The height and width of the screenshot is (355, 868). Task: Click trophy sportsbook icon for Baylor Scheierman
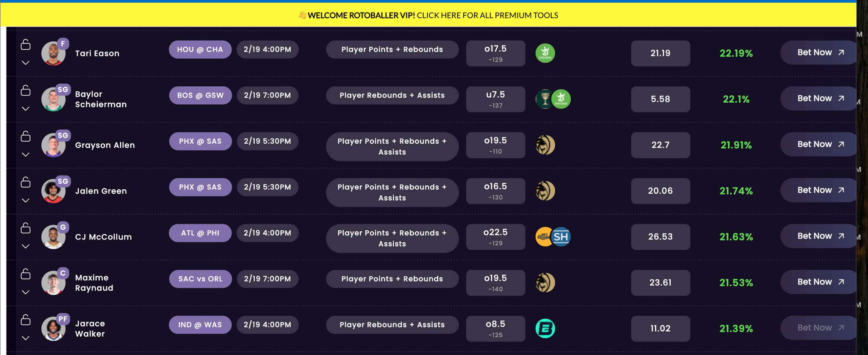544,99
